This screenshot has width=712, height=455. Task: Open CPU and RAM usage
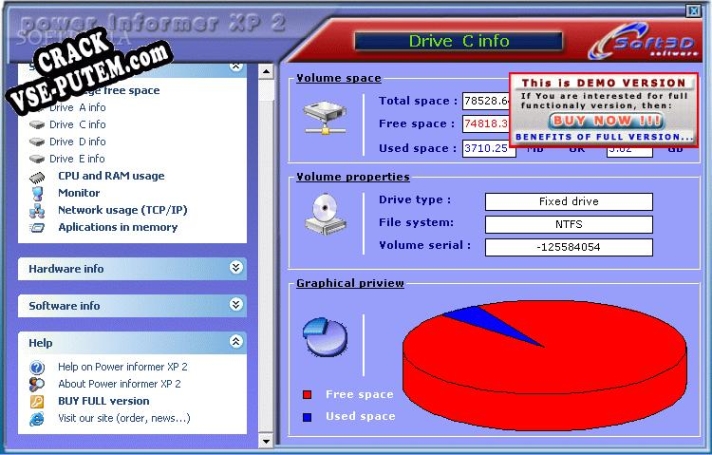pos(111,176)
